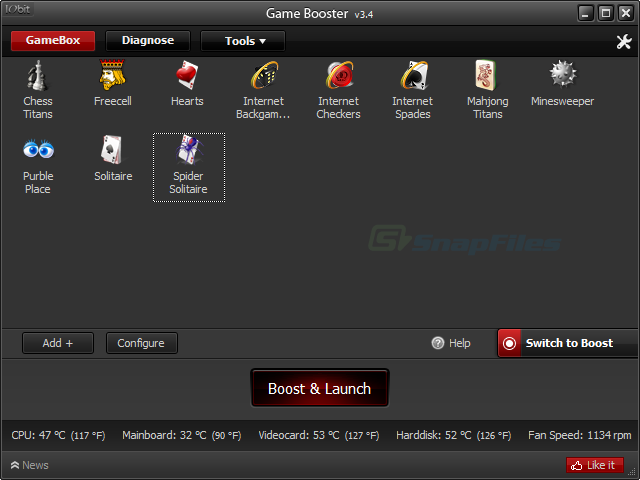Expand the Tools dropdown menu

click(243, 41)
